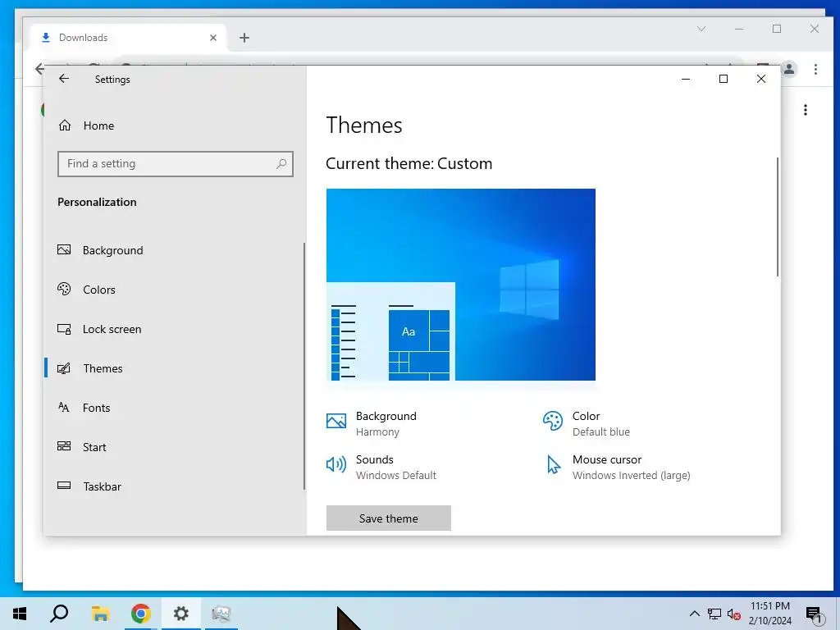The image size is (840, 630).
Task: Show hidden system tray icons
Action: click(694, 614)
